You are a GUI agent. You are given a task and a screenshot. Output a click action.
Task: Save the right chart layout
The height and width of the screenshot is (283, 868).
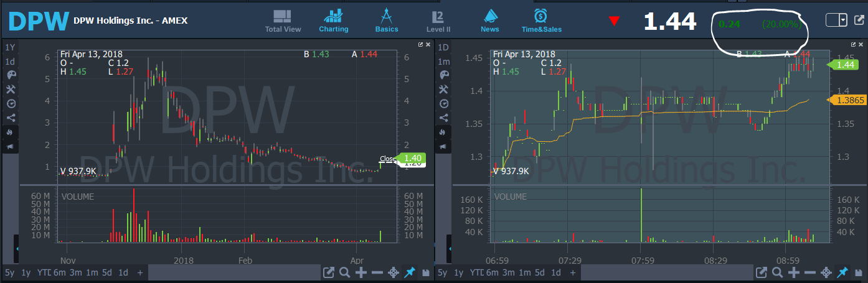pos(858,272)
